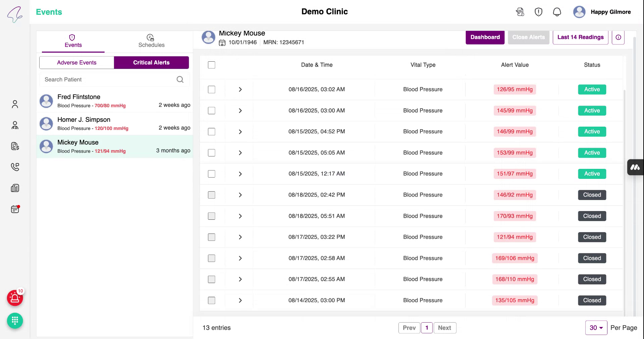The image size is (644, 339).
Task: Open the Patients icon in the left sidebar
Action: click(x=15, y=104)
